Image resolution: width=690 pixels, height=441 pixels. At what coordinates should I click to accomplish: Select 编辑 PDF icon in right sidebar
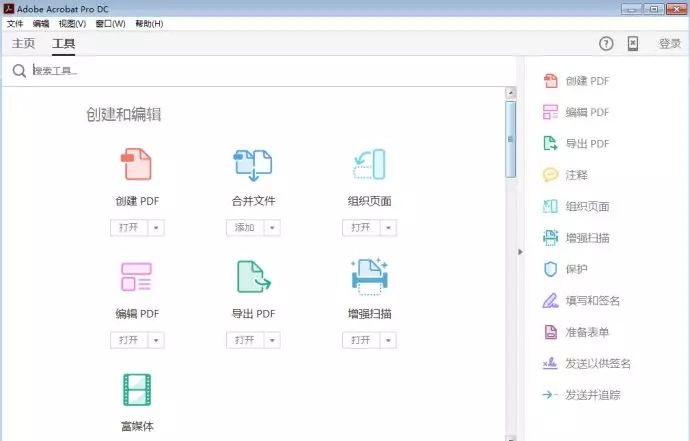(551, 112)
